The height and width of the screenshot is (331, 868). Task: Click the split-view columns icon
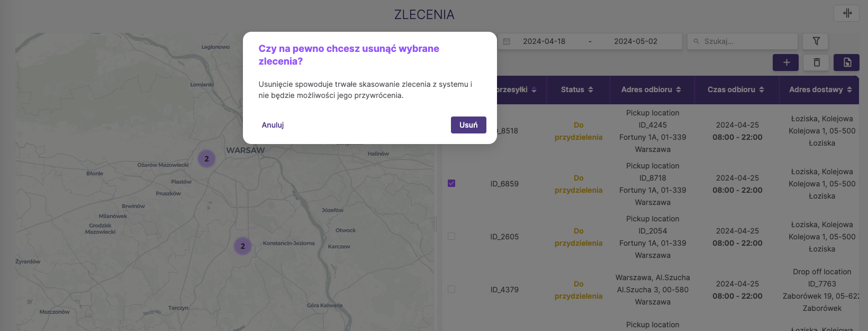click(846, 13)
